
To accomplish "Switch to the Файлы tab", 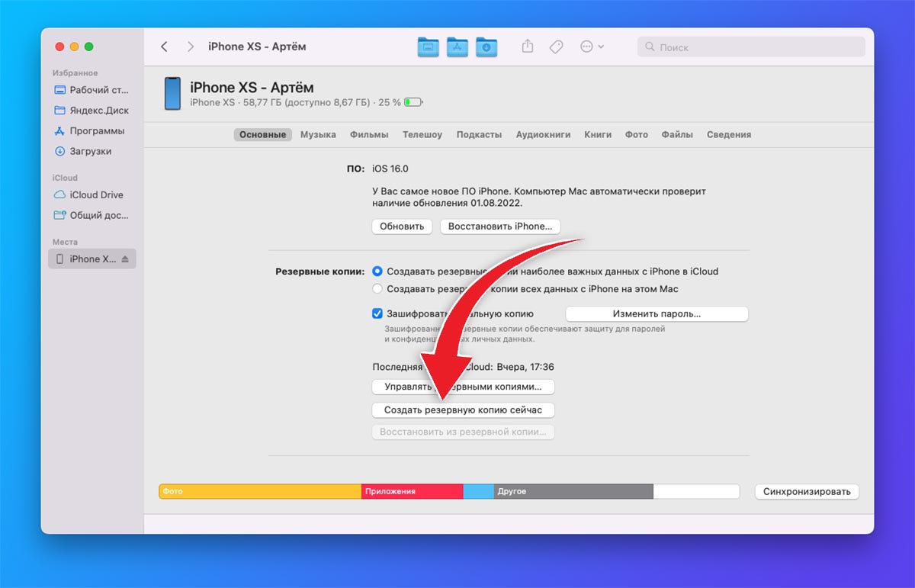I will tap(677, 135).
